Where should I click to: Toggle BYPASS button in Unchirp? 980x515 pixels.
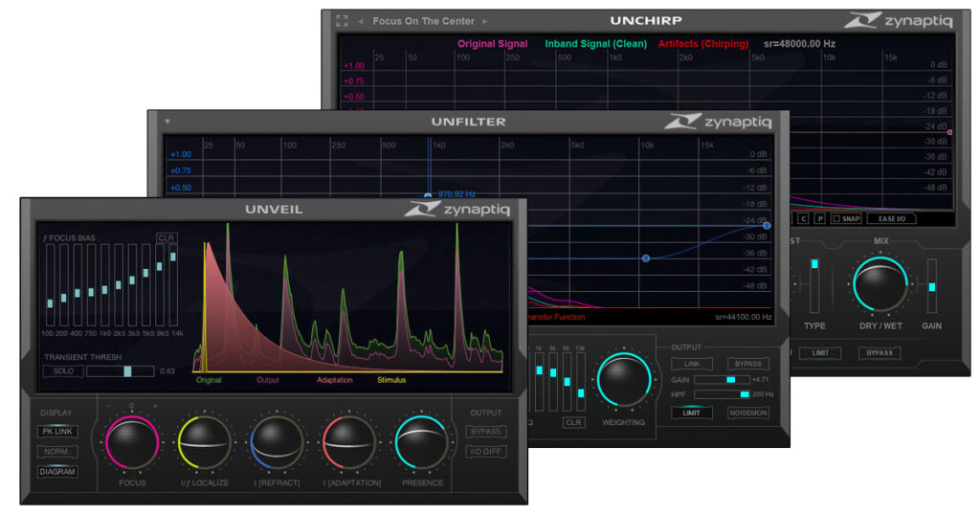point(880,353)
